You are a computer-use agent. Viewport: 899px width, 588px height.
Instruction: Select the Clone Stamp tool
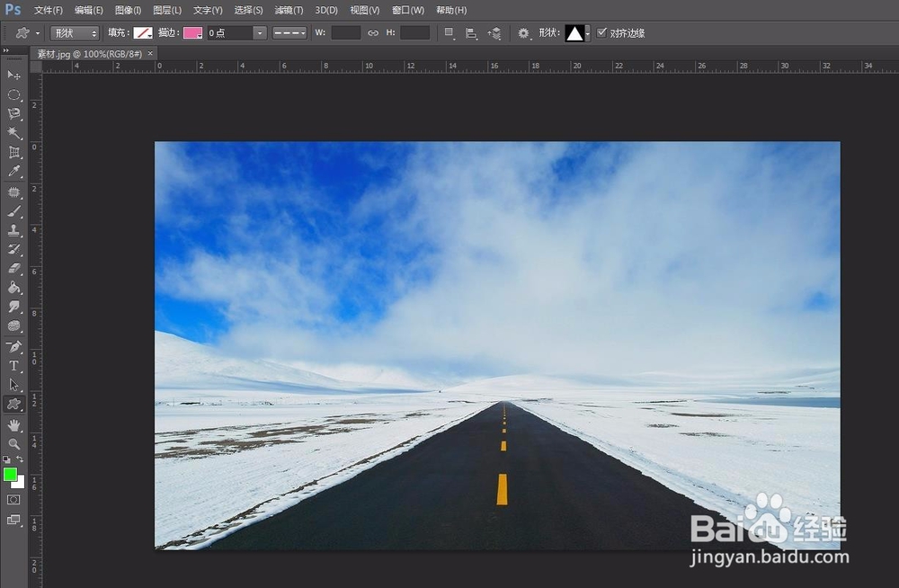(13, 230)
